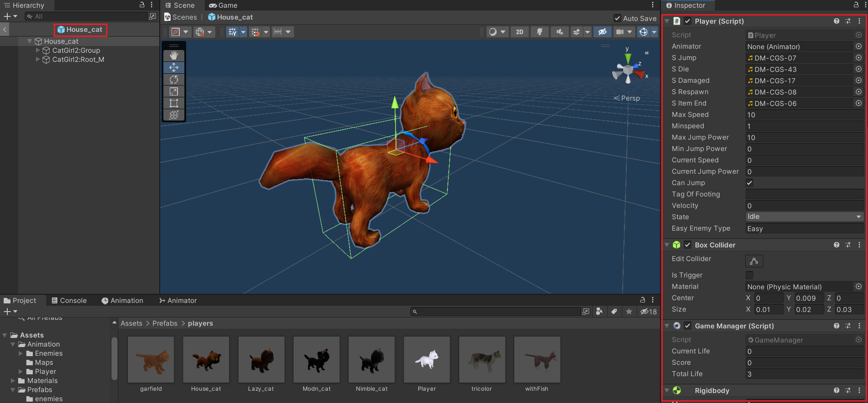Select the Move tool
Screen dimensions: 868x403
pos(174,67)
